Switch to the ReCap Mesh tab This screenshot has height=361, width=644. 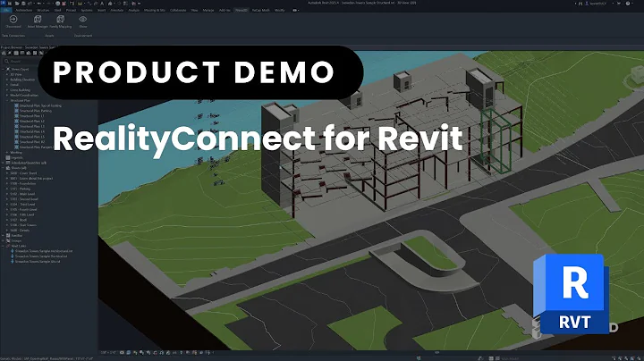(x=261, y=10)
